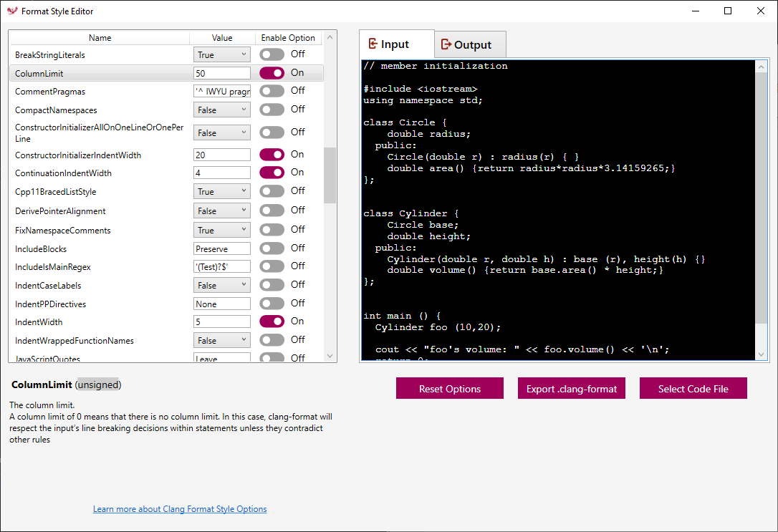Image resolution: width=778 pixels, height=532 pixels.
Task: Expand the Cpp11BracedListStyle value dropdown
Action: point(222,191)
